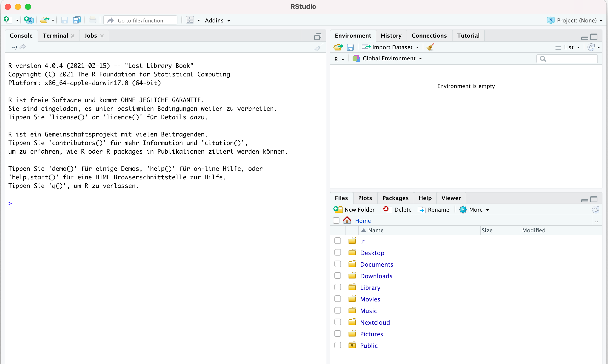
Task: Open the History tab
Action: [x=391, y=36]
